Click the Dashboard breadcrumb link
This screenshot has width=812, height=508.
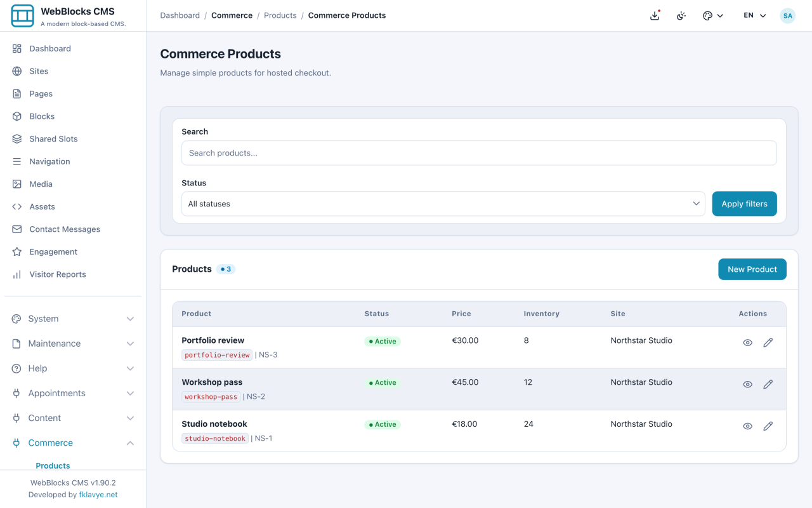180,15
